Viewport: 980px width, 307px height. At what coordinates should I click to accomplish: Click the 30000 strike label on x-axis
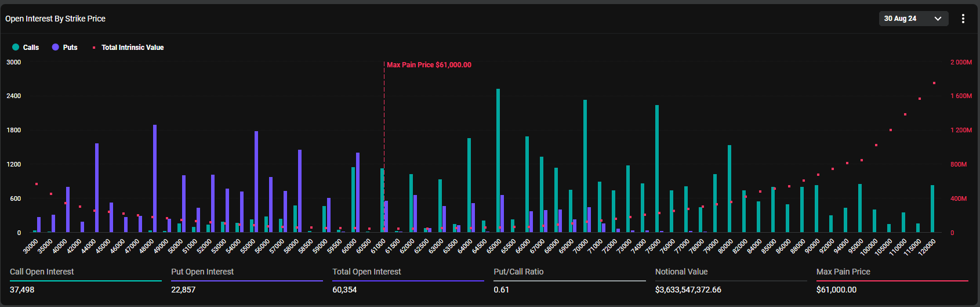tap(31, 246)
